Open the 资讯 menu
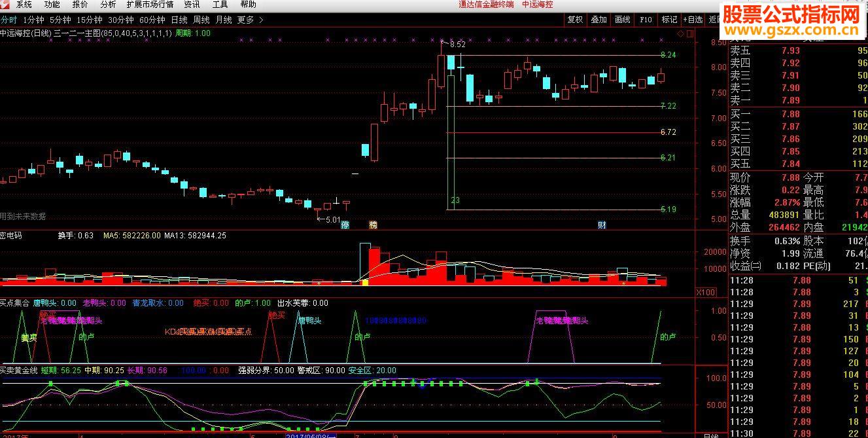Viewport: 868px width, 438px height. 192,5
